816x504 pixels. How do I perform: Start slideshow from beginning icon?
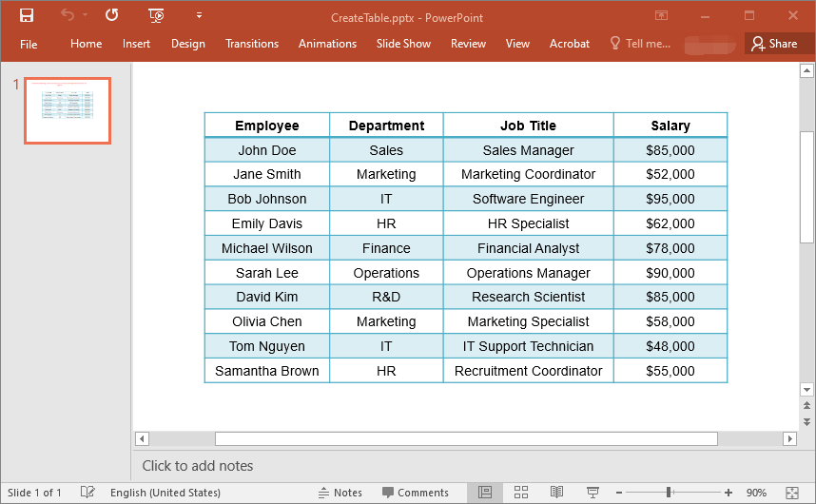pos(156,15)
